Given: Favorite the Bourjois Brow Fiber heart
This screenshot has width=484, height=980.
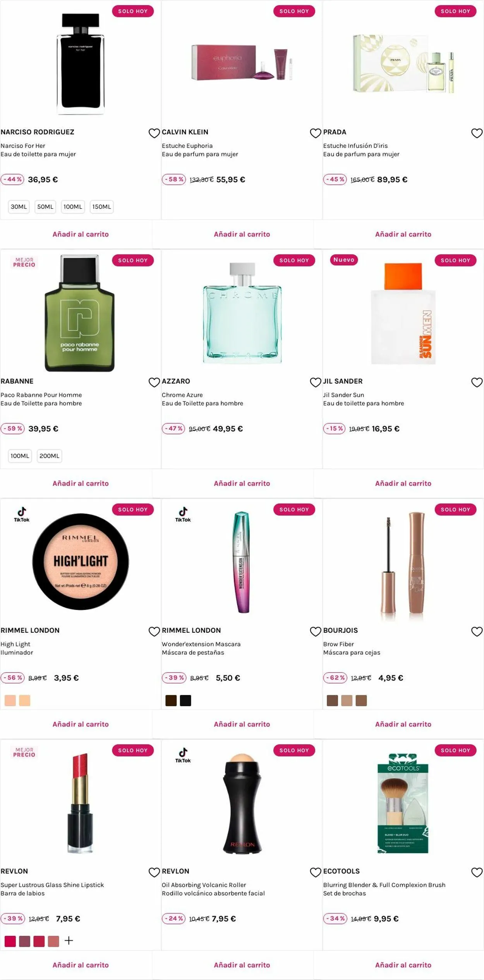Looking at the screenshot, I should [x=477, y=632].
